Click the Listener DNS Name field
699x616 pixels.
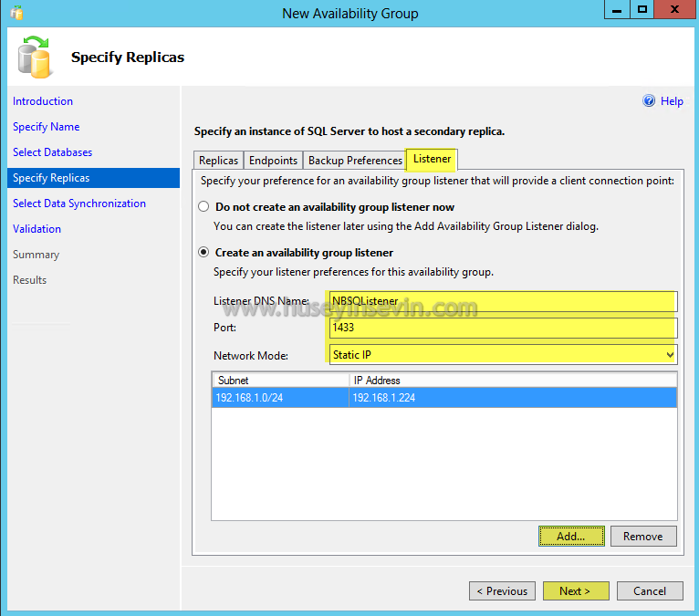point(504,301)
